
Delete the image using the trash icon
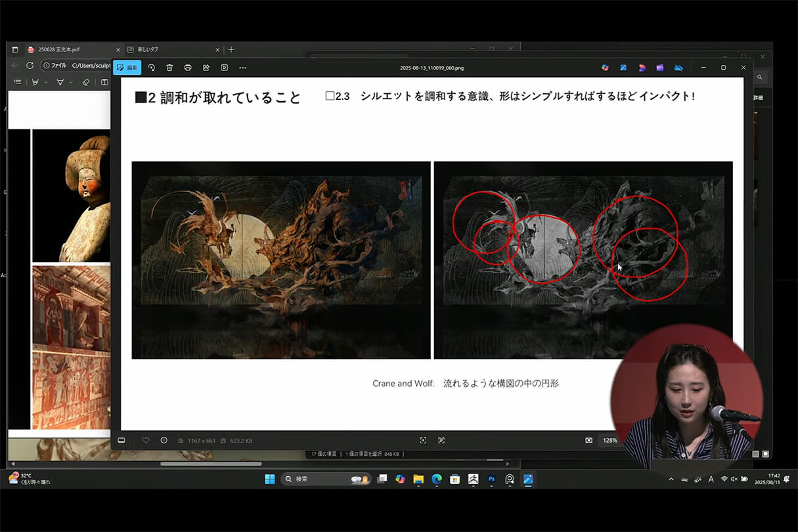tap(169, 67)
